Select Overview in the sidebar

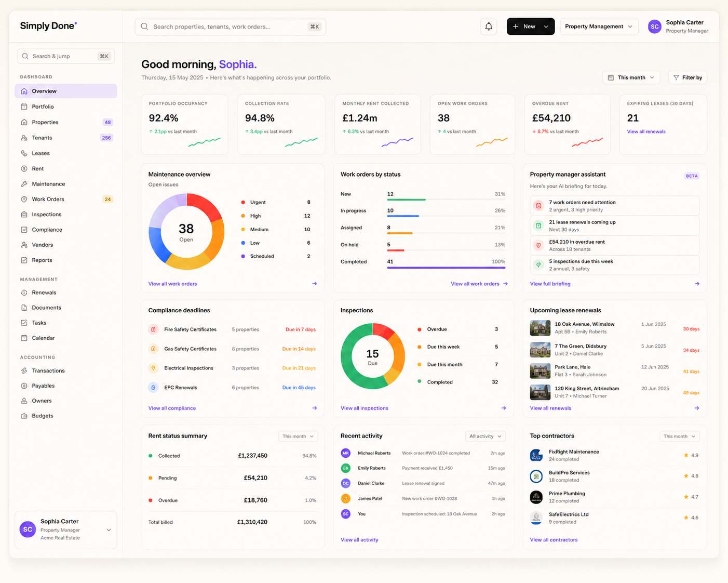pyautogui.click(x=66, y=91)
